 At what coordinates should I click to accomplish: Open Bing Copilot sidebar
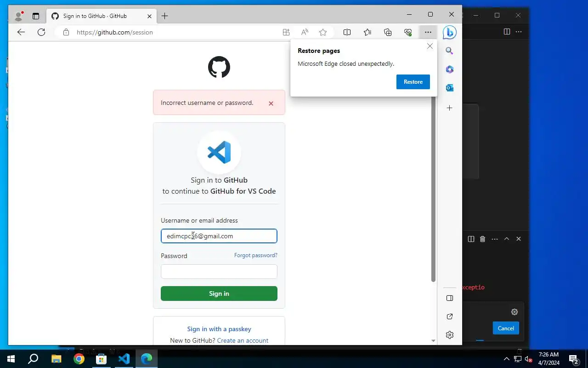click(449, 32)
